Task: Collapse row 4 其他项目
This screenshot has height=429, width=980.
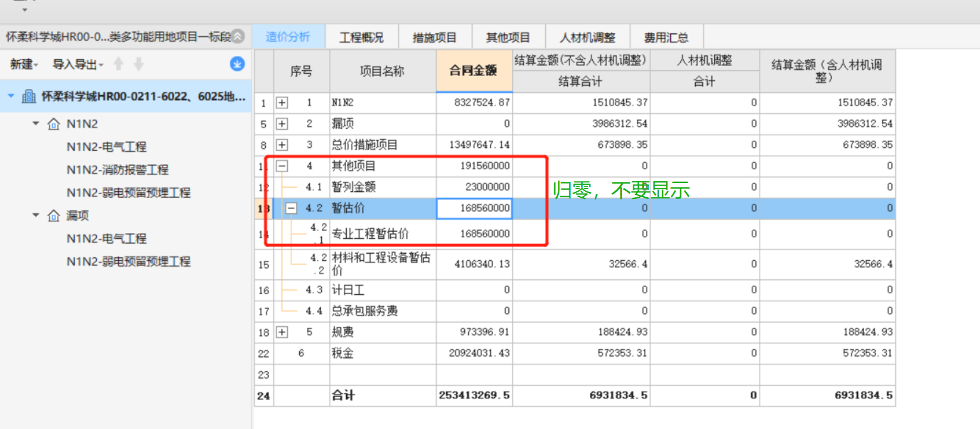Action: 282,166
